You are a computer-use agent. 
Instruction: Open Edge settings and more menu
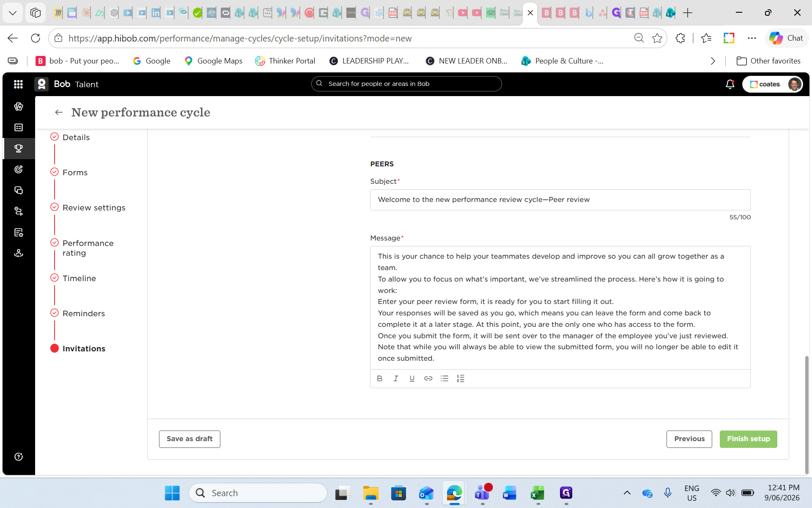[x=752, y=38]
